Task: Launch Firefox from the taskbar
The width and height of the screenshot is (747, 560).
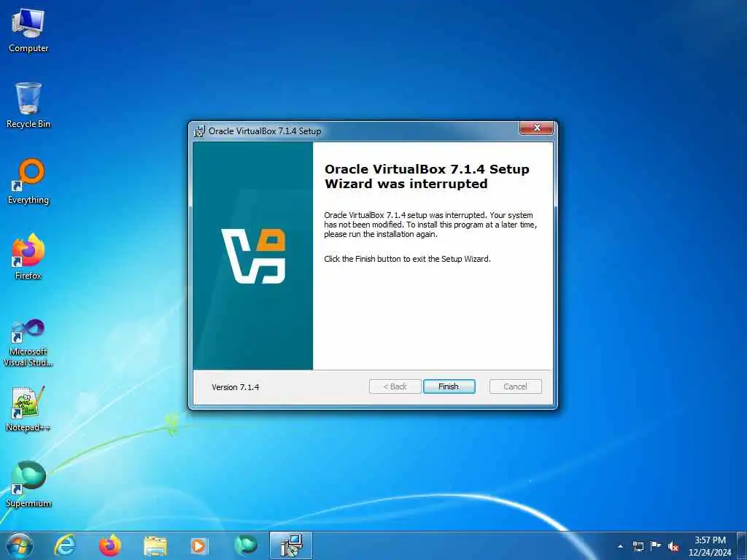Action: pyautogui.click(x=110, y=545)
